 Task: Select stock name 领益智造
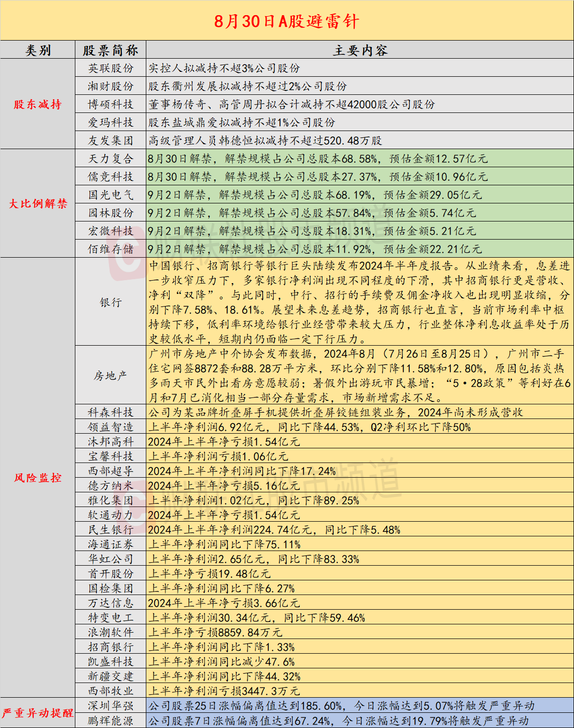(111, 427)
